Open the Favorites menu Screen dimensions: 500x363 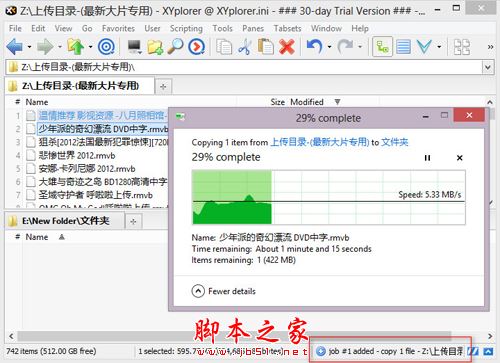coord(118,28)
